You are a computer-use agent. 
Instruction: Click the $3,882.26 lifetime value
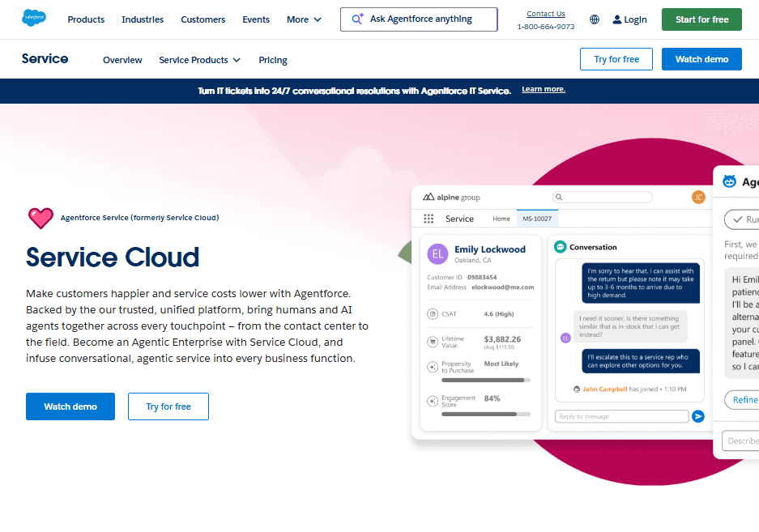tap(502, 339)
